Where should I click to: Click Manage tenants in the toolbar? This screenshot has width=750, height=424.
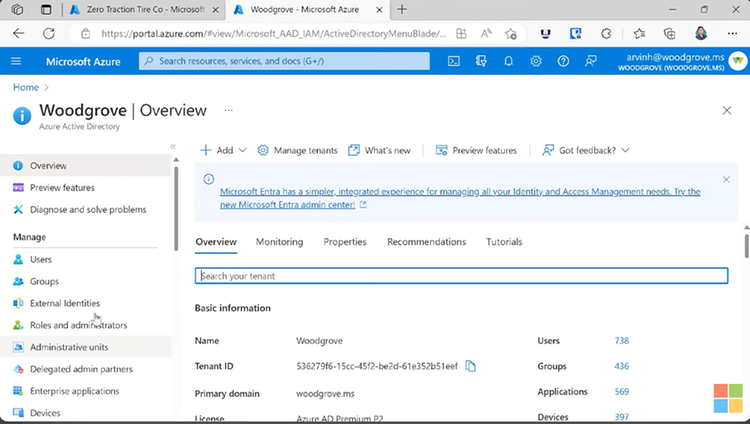point(298,150)
